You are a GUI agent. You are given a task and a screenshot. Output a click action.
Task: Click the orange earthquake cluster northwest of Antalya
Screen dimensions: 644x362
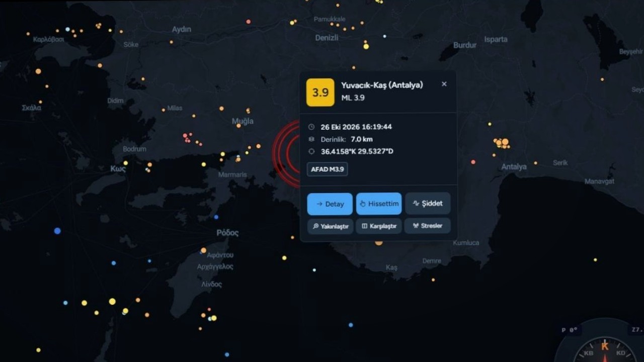point(502,143)
